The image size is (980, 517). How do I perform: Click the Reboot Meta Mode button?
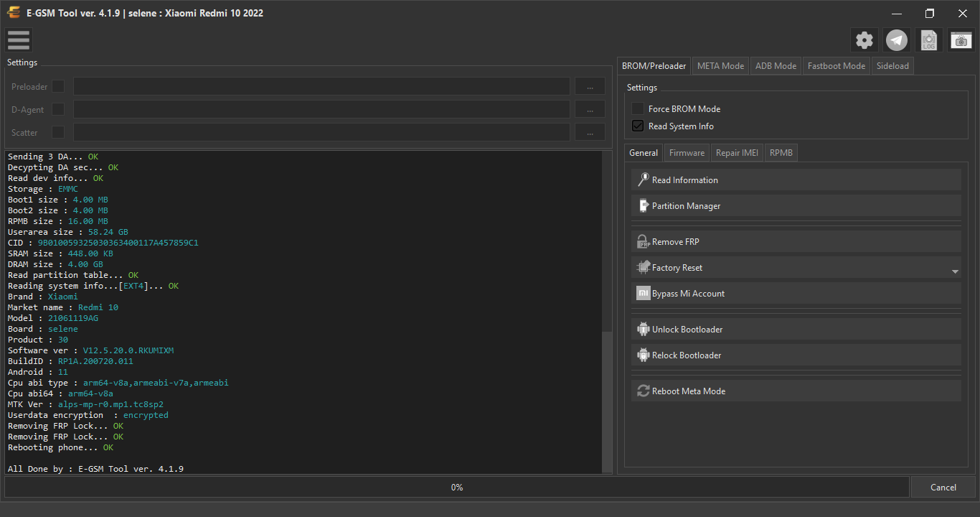796,391
